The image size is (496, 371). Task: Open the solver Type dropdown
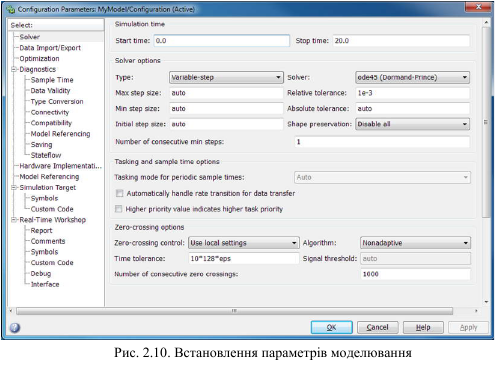coord(226,77)
